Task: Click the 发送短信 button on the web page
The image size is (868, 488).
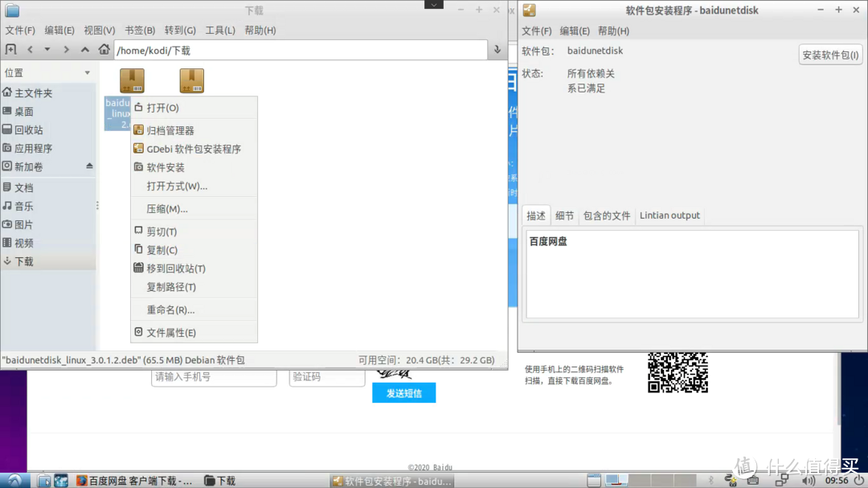Action: pos(404,393)
